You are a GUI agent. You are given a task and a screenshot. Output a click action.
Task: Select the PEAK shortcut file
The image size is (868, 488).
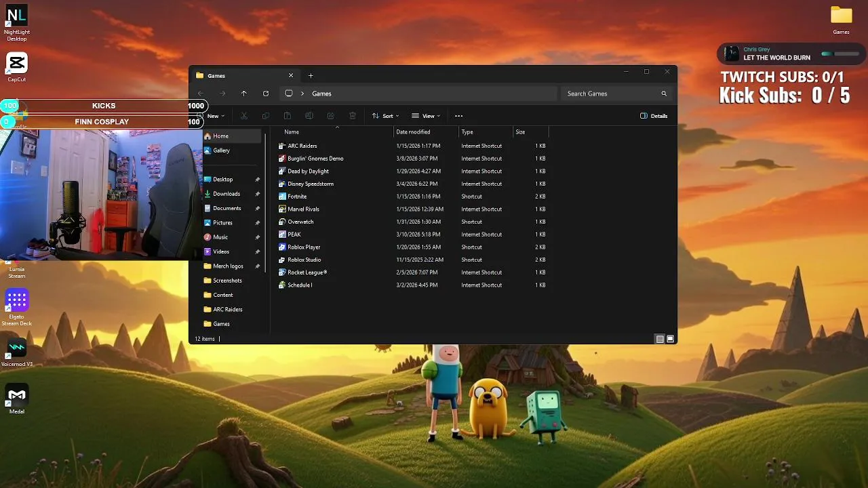(x=290, y=235)
